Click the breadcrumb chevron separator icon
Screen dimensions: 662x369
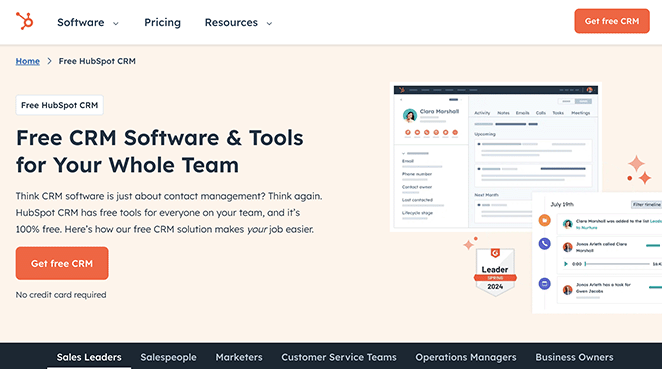[x=49, y=61]
